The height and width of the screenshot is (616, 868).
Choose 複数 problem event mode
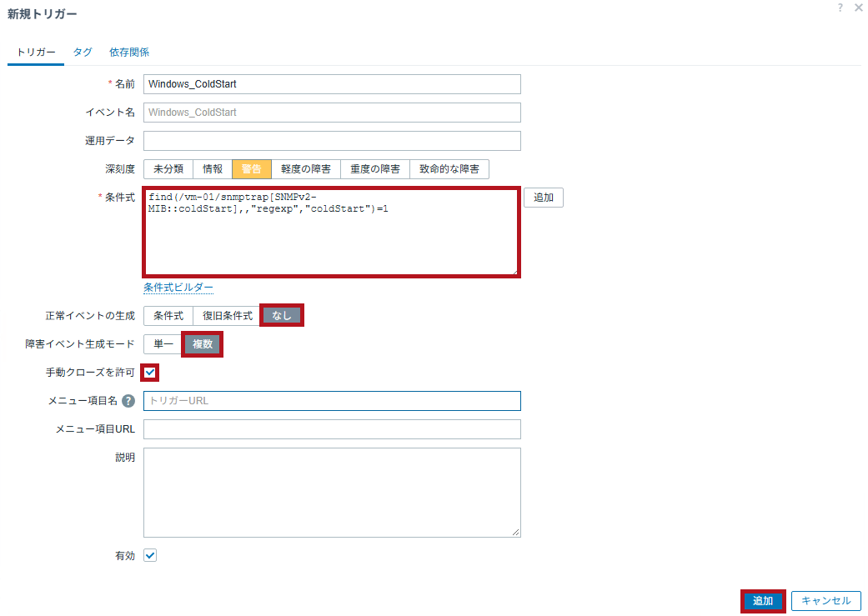click(203, 344)
